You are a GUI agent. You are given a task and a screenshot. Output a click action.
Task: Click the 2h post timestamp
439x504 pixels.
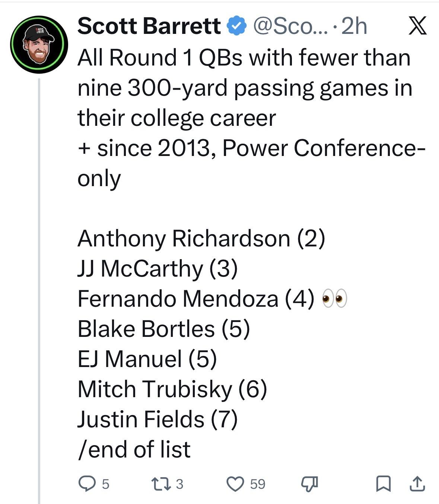click(x=353, y=26)
